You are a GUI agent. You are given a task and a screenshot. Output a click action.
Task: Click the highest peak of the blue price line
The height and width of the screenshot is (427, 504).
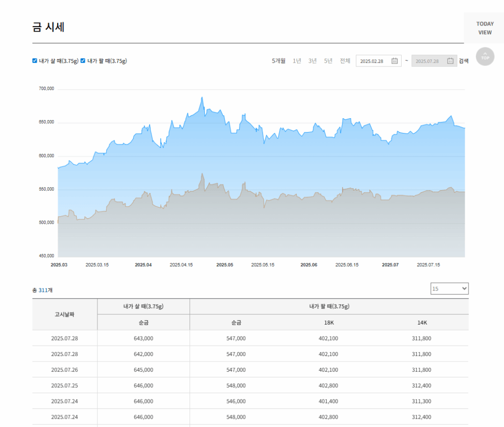[x=202, y=98]
